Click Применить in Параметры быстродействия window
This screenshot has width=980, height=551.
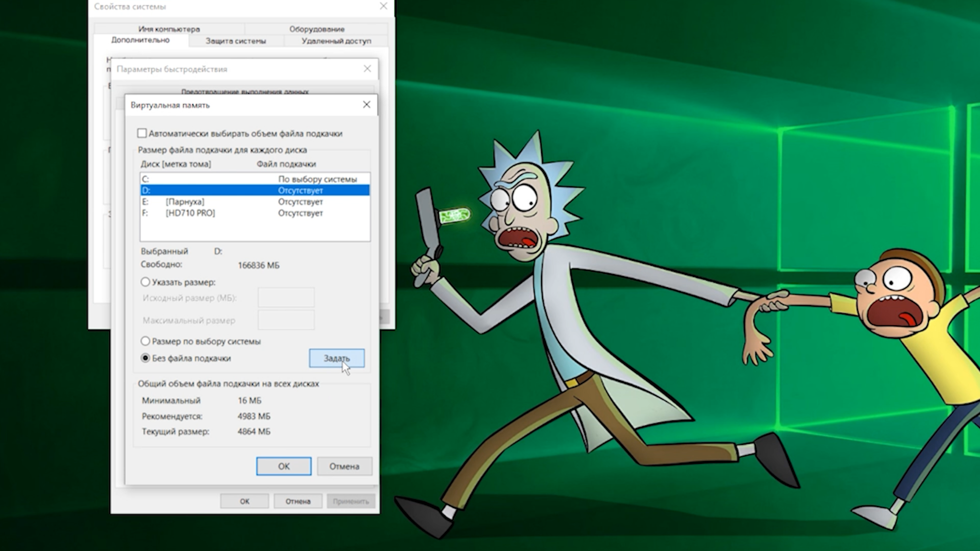(351, 501)
